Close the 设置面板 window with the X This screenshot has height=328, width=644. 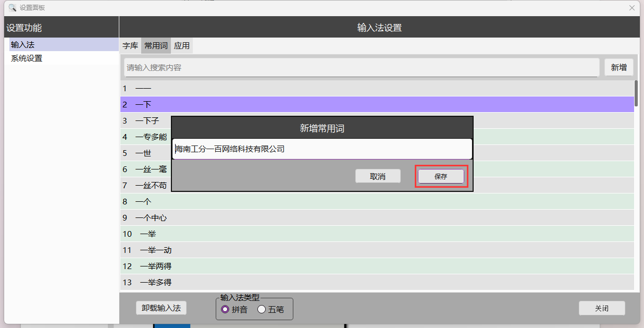point(632,8)
